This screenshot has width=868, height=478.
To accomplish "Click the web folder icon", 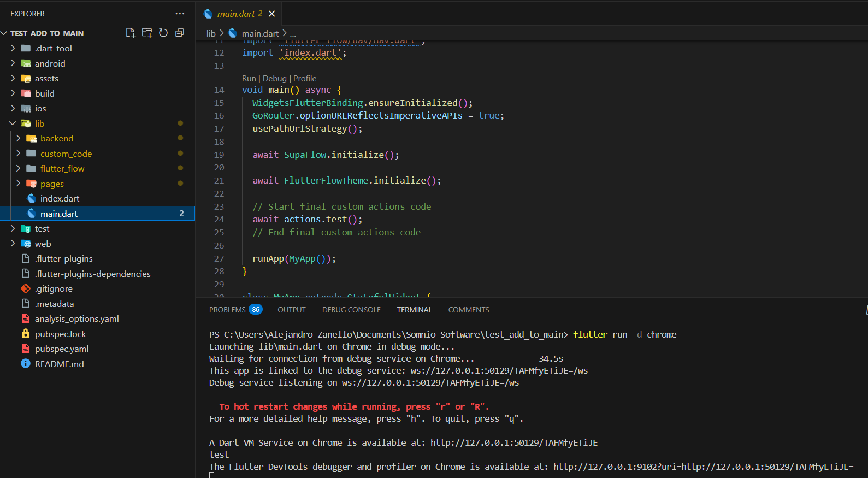I will point(26,244).
